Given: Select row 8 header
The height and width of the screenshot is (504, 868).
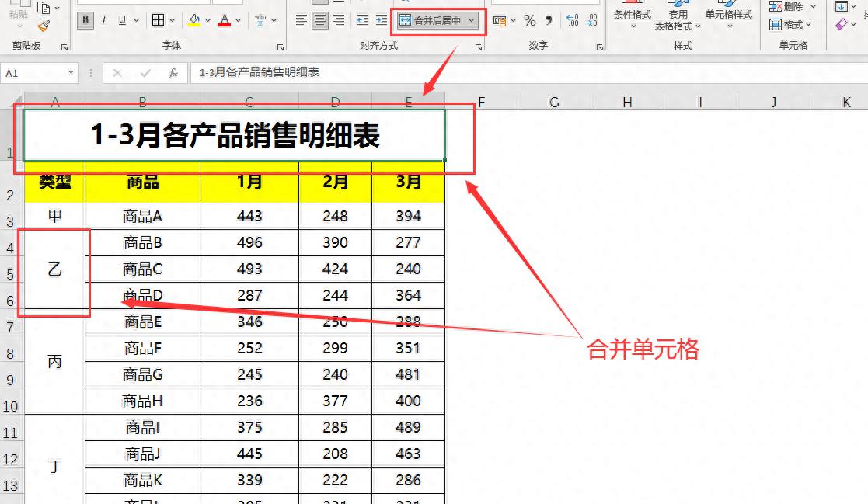Looking at the screenshot, I should (11, 349).
